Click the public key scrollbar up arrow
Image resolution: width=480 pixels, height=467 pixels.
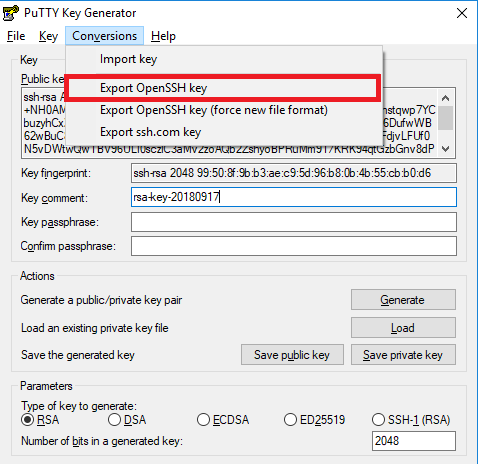click(x=445, y=98)
